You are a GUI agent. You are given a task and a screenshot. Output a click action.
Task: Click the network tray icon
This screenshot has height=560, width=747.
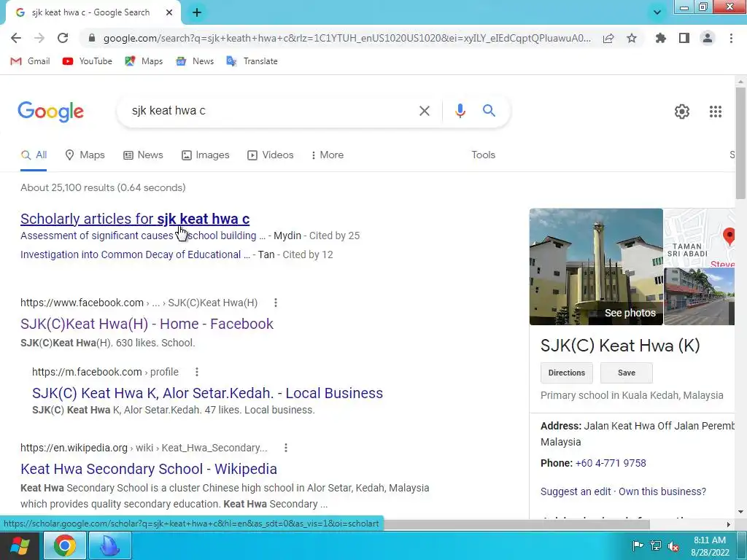pos(656,545)
